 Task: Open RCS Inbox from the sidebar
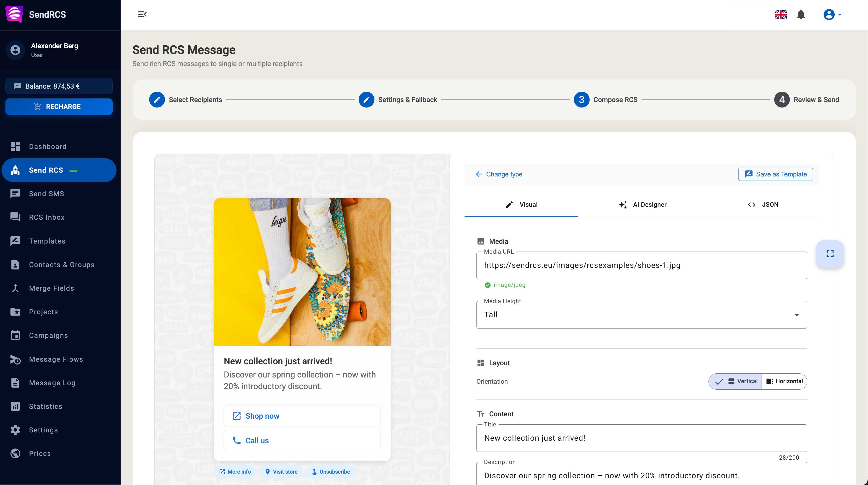pos(15,217)
